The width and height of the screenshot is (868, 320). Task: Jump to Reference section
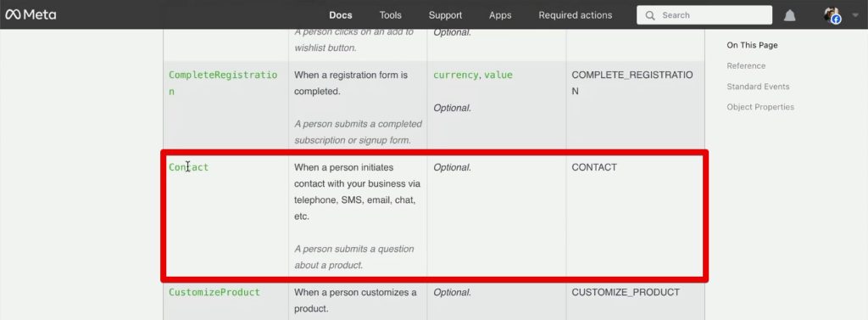tap(746, 66)
